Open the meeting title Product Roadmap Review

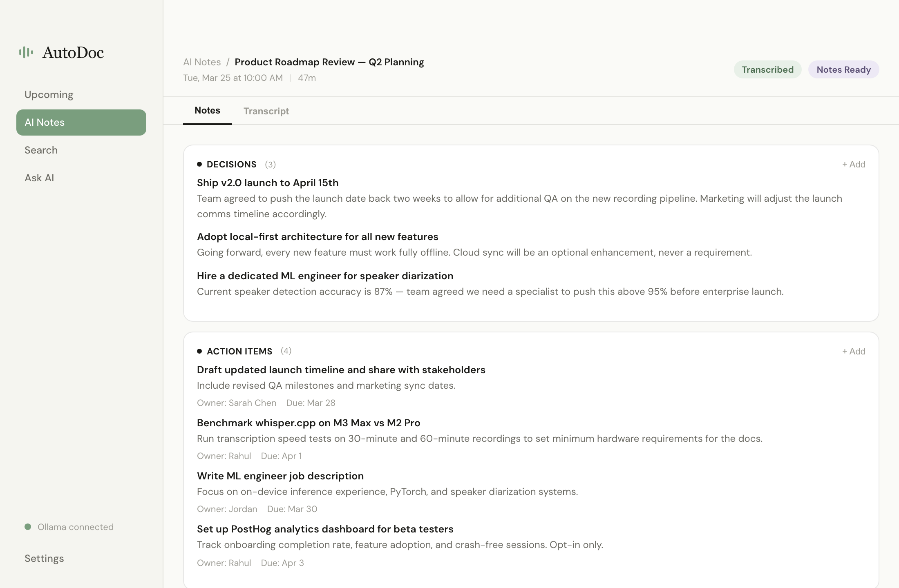coord(329,62)
